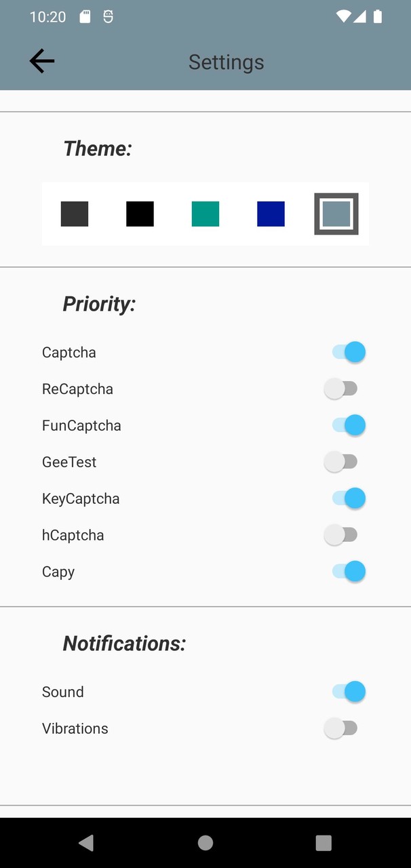This screenshot has width=411, height=868.
Task: Open recent apps using the square navigation button
Action: (324, 842)
